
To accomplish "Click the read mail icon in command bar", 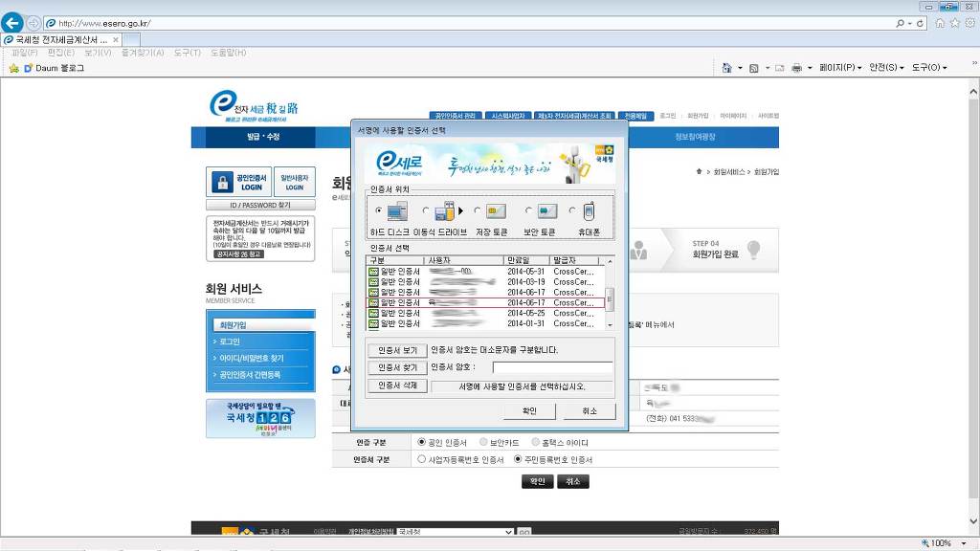I will pyautogui.click(x=779, y=68).
